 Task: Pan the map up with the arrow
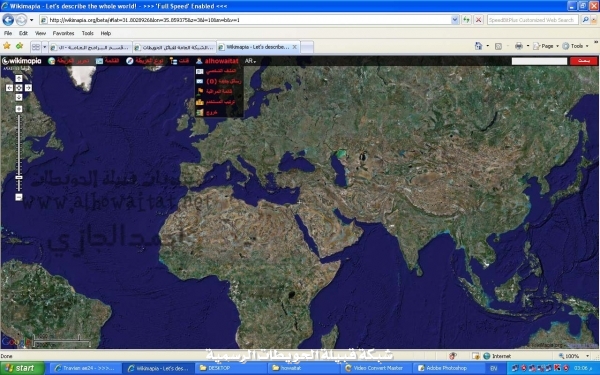tap(19, 78)
